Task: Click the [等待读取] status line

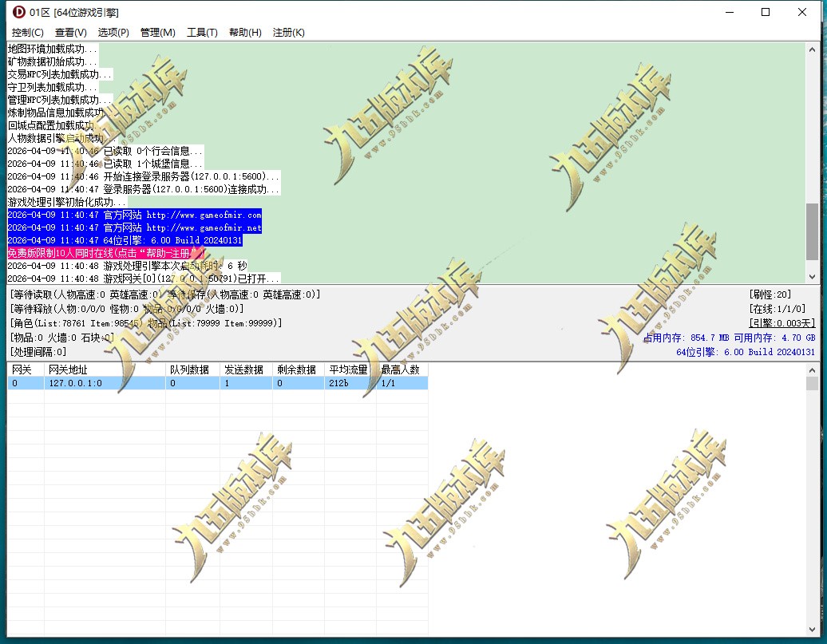Action: click(165, 294)
